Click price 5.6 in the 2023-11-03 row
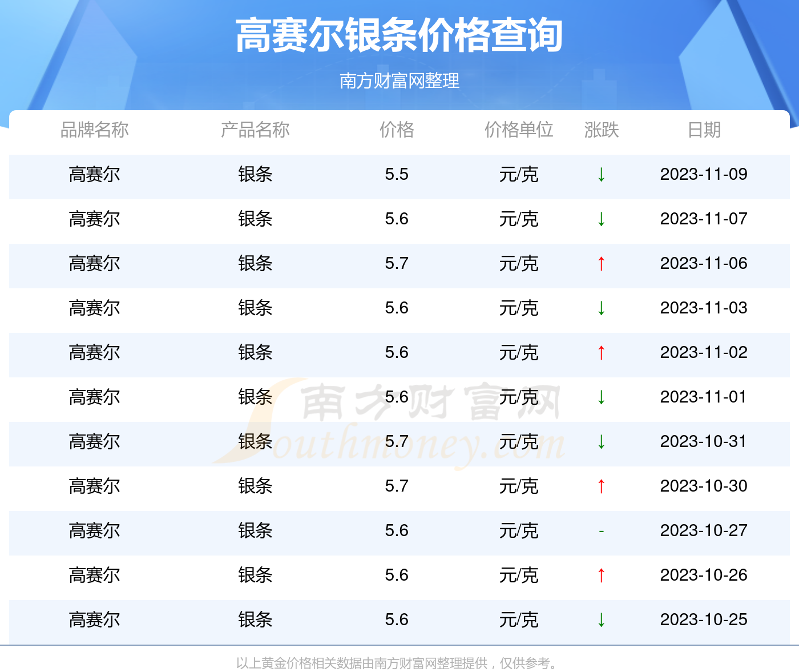The height and width of the screenshot is (672, 799). 397,308
